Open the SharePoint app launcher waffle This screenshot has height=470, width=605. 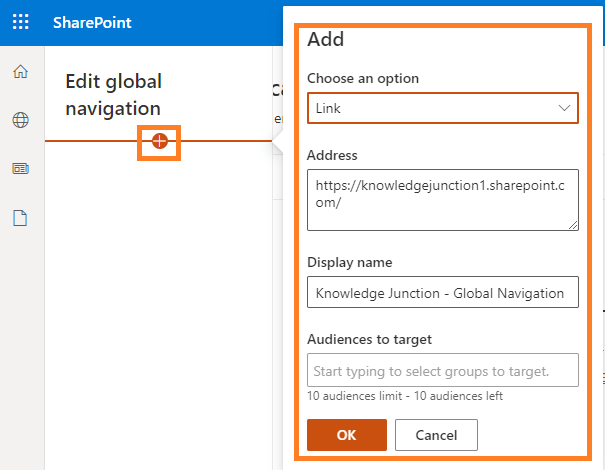pos(20,22)
